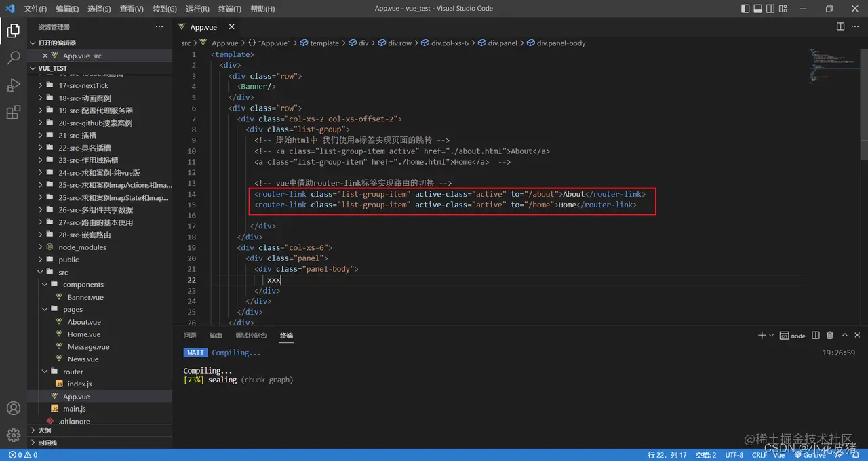
Task: Expand the node_modules folder
Action: click(x=82, y=247)
